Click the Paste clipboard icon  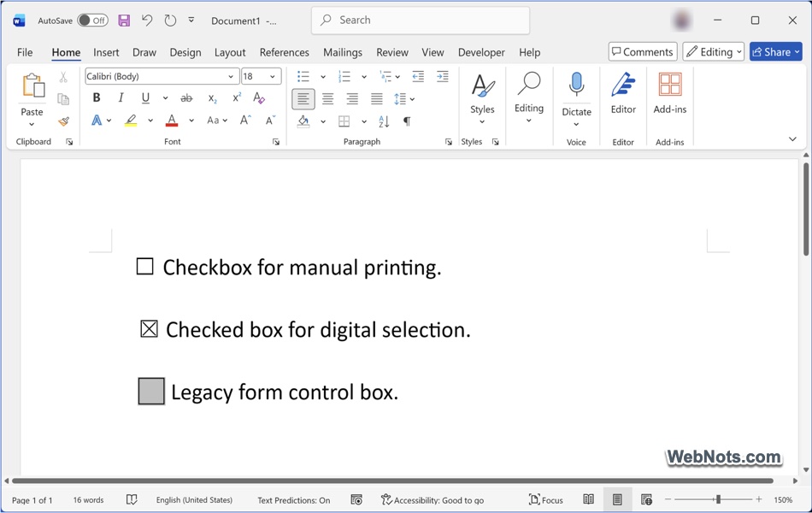click(x=32, y=85)
